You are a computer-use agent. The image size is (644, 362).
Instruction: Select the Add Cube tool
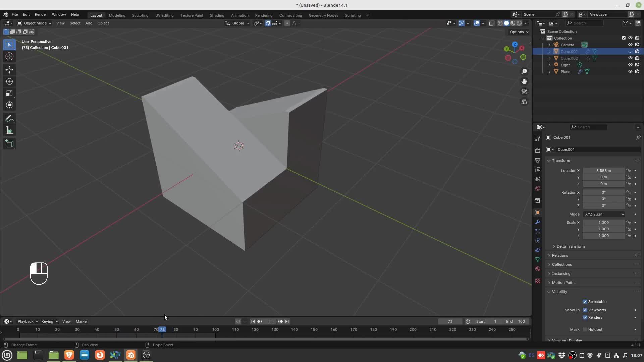pyautogui.click(x=9, y=144)
